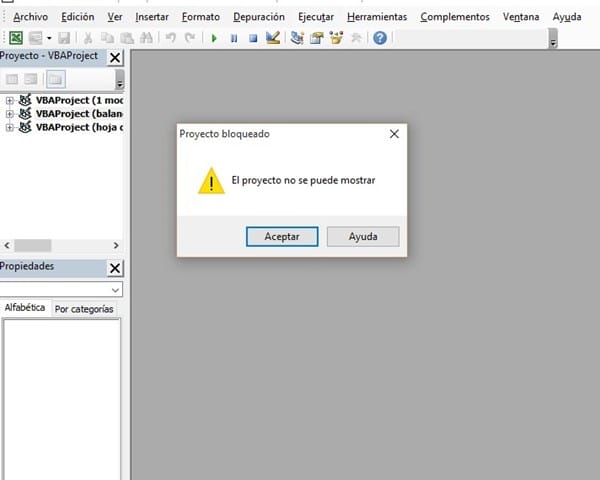Click the blue Help question mark icon
600x480 pixels.
coord(380,38)
